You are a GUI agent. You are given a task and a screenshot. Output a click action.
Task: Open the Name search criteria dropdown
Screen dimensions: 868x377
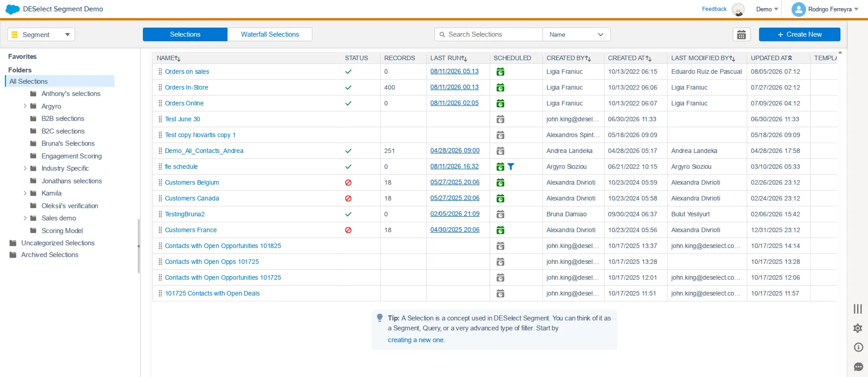click(x=576, y=34)
